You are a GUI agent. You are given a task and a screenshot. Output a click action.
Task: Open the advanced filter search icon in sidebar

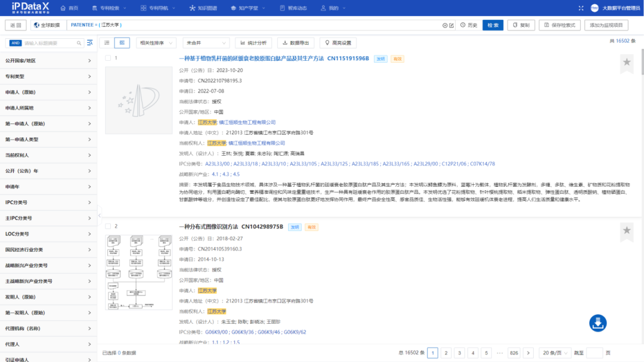[x=90, y=43]
